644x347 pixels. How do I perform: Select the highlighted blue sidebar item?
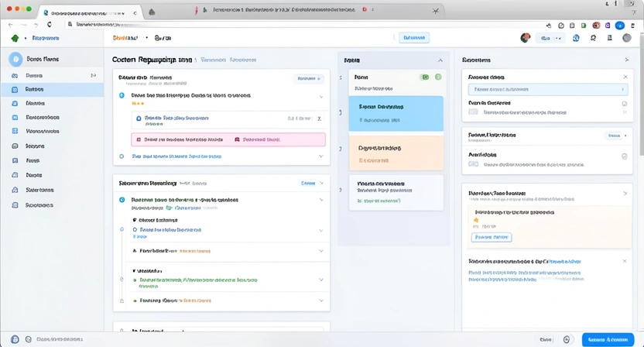tap(52, 89)
